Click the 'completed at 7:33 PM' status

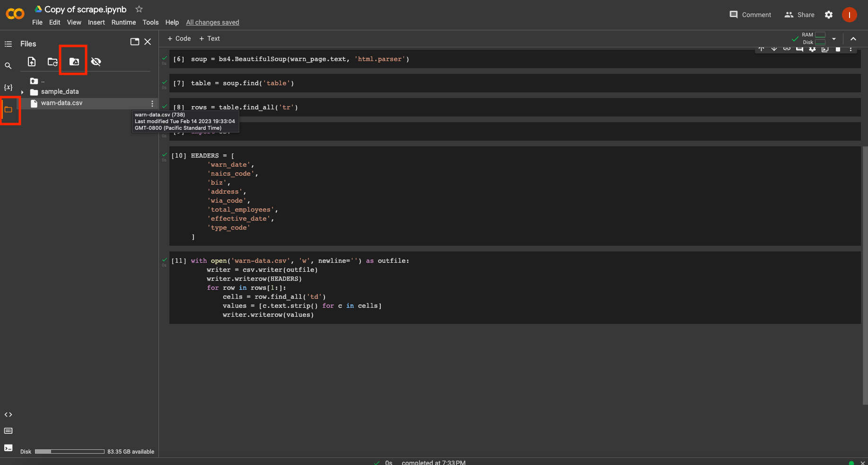(434, 463)
